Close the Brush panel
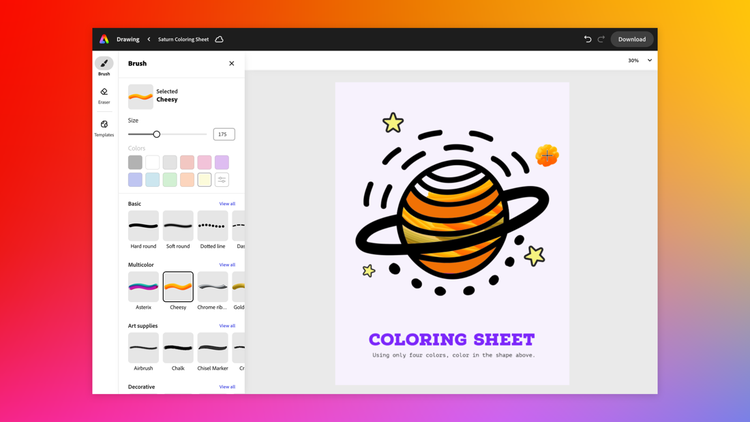750x422 pixels. click(232, 63)
